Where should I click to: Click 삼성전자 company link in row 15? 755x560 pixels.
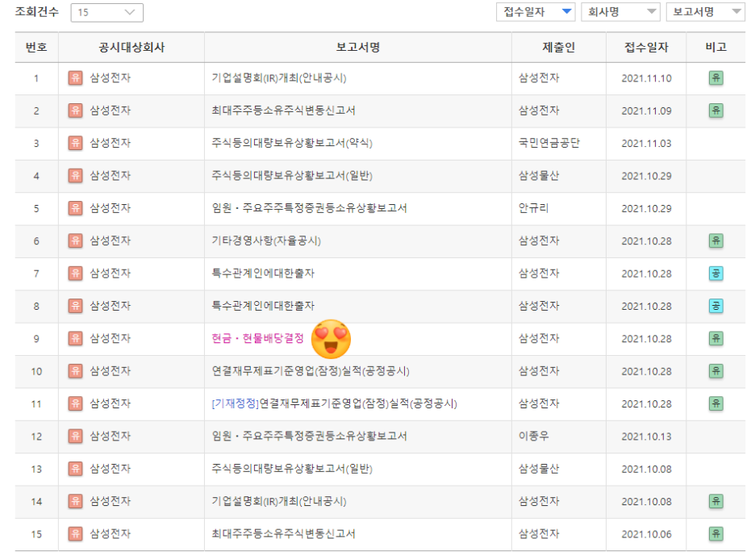111,534
